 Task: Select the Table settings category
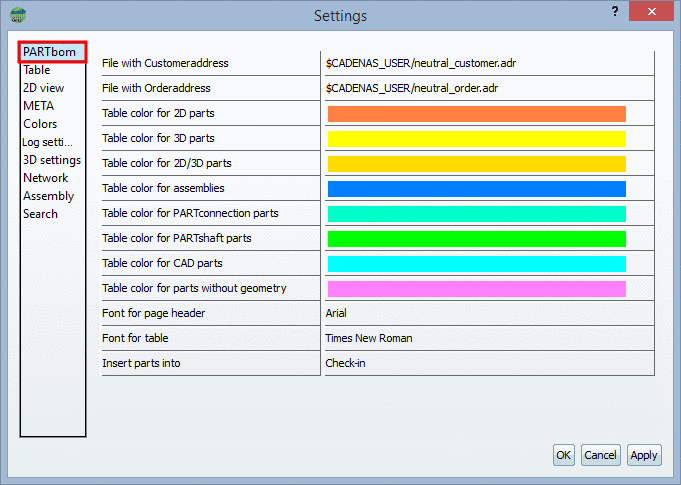[37, 70]
